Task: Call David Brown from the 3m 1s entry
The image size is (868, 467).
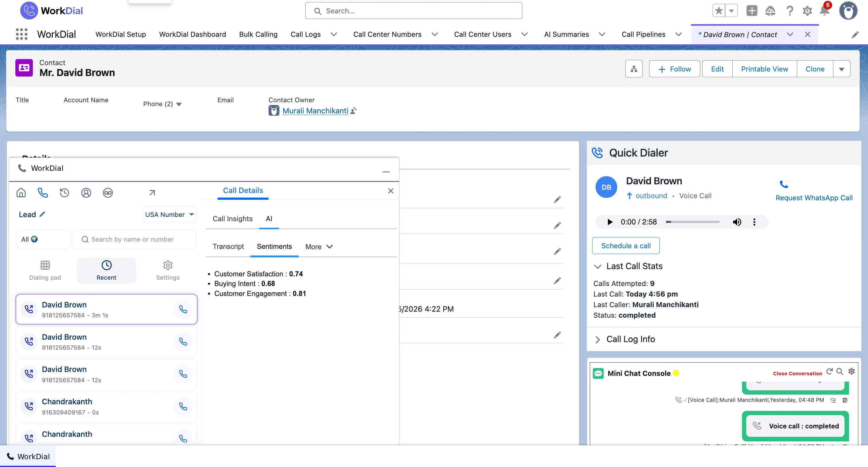Action: [183, 310]
